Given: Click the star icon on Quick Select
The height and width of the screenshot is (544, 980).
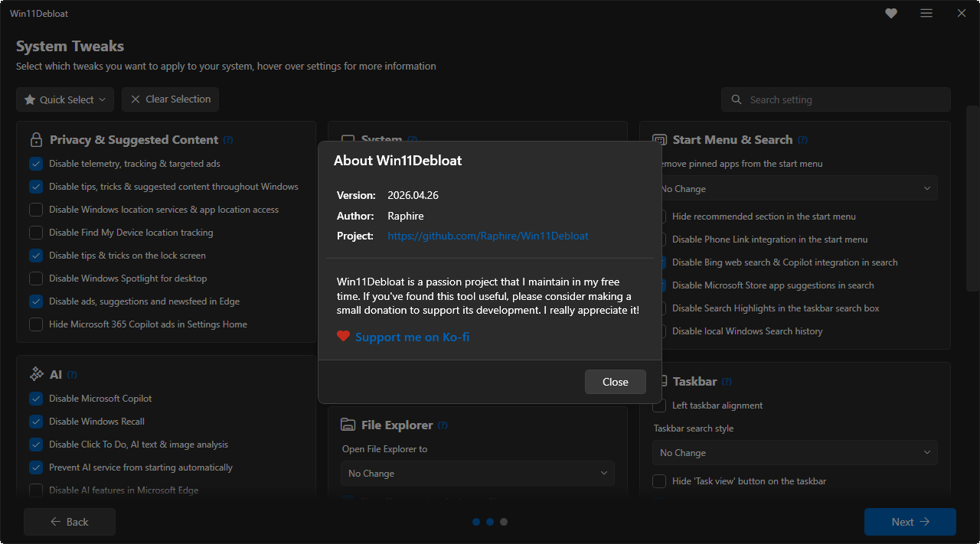Looking at the screenshot, I should (30, 99).
